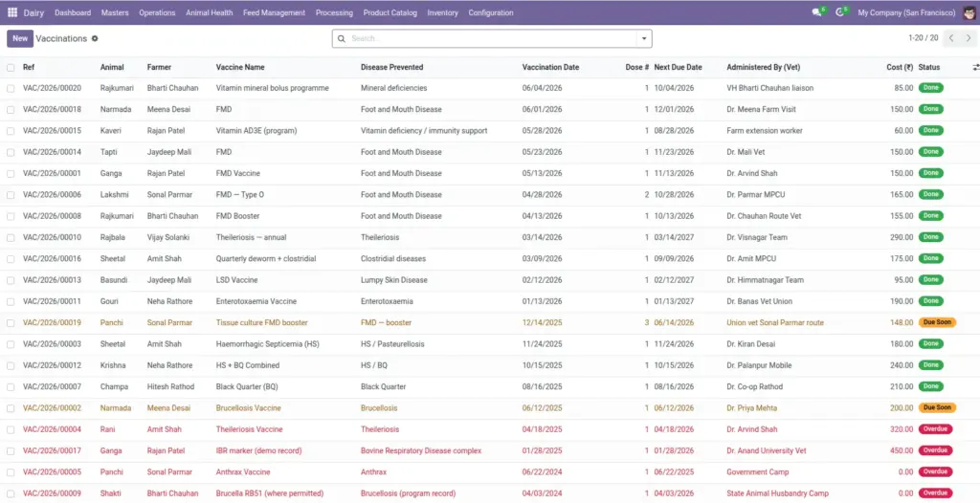Click the New button
The width and height of the screenshot is (980, 503).
pyautogui.click(x=20, y=38)
